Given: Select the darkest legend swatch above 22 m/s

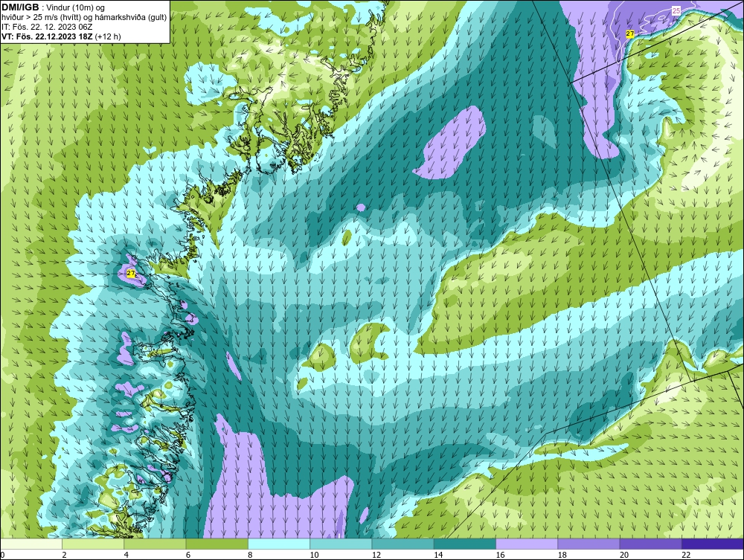Looking at the screenshot, I should coord(713,544).
